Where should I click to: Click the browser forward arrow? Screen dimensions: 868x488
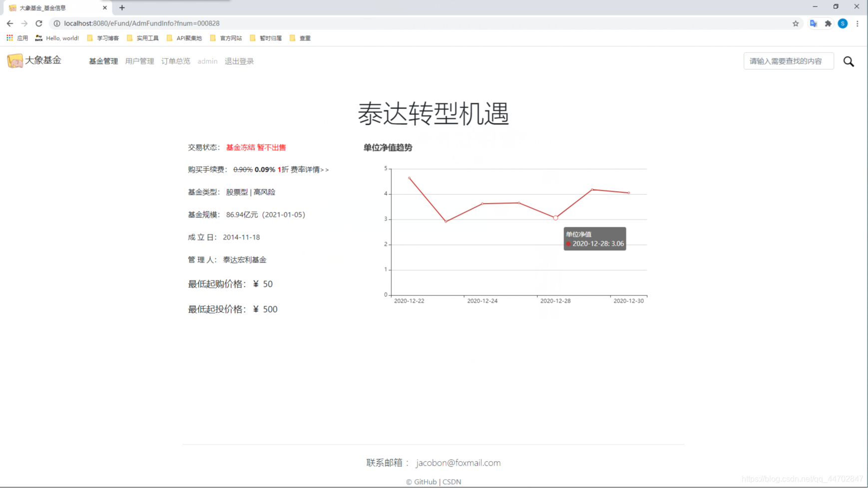[x=24, y=23]
